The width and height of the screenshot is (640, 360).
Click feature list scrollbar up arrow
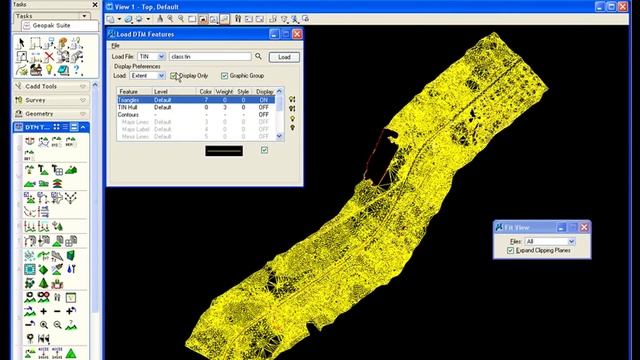(x=280, y=91)
